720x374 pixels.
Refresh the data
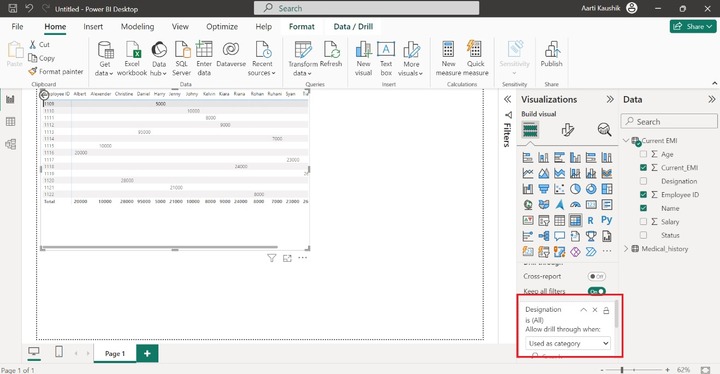point(331,54)
